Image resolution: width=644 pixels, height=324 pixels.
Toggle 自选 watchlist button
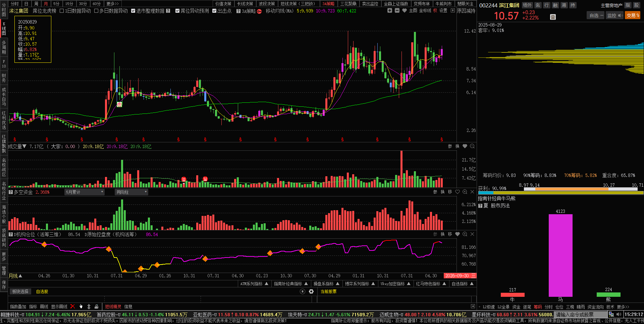pyautogui.click(x=596, y=15)
